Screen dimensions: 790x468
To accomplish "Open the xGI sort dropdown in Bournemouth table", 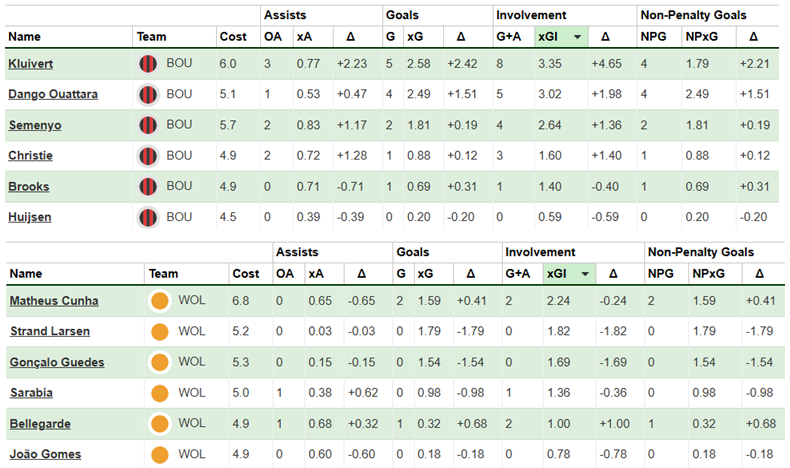I will (x=577, y=37).
